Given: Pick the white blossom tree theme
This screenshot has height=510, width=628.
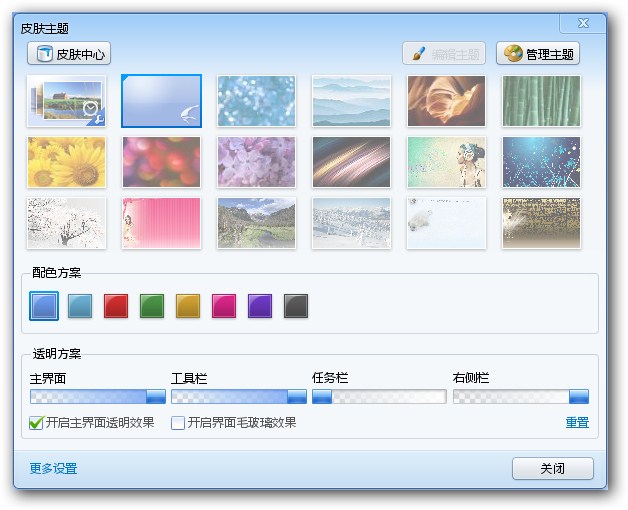Looking at the screenshot, I should [66, 223].
